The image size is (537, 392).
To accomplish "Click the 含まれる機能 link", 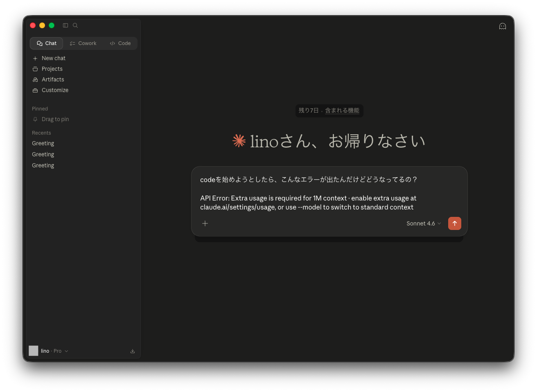I will (x=342, y=110).
